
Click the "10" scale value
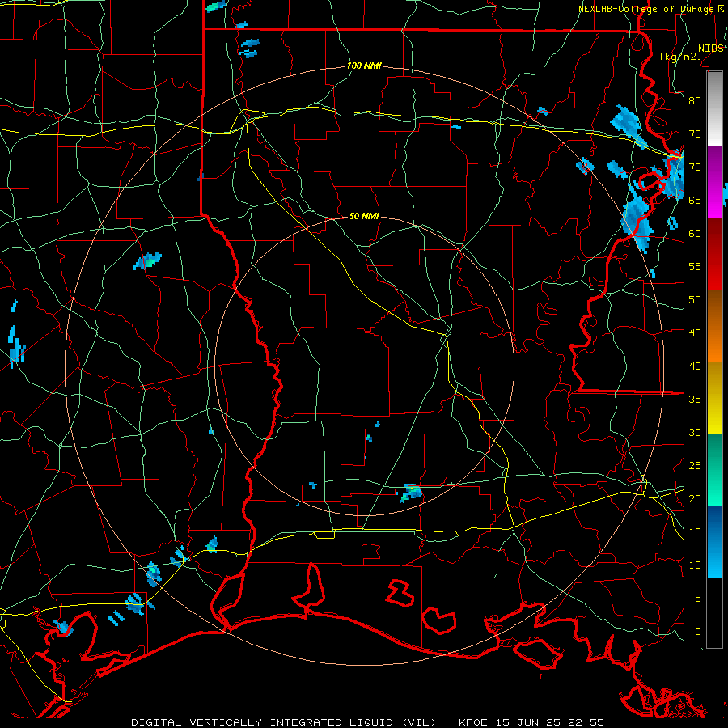pyautogui.click(x=695, y=565)
